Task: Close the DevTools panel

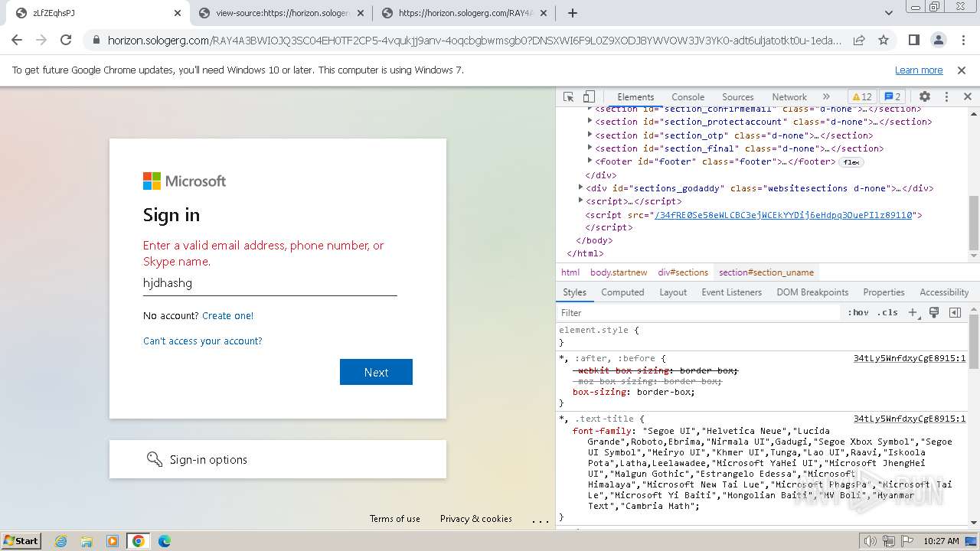Action: pos(967,97)
